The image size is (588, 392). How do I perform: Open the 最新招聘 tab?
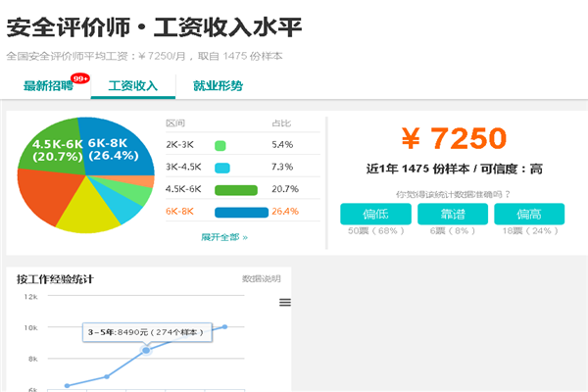48,86
